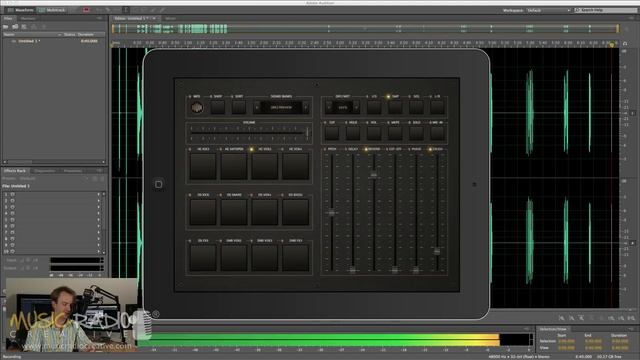640x360 pixels.
Task: Tap the SHIFT button on the iPad app
Action: 218,108
